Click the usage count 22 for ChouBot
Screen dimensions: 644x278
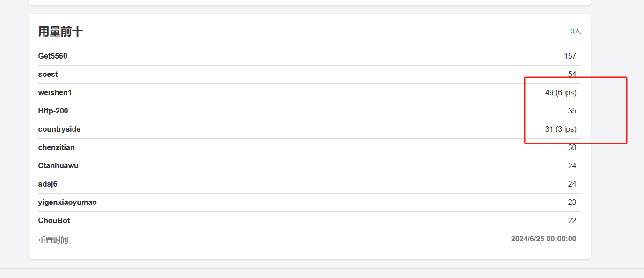point(572,221)
